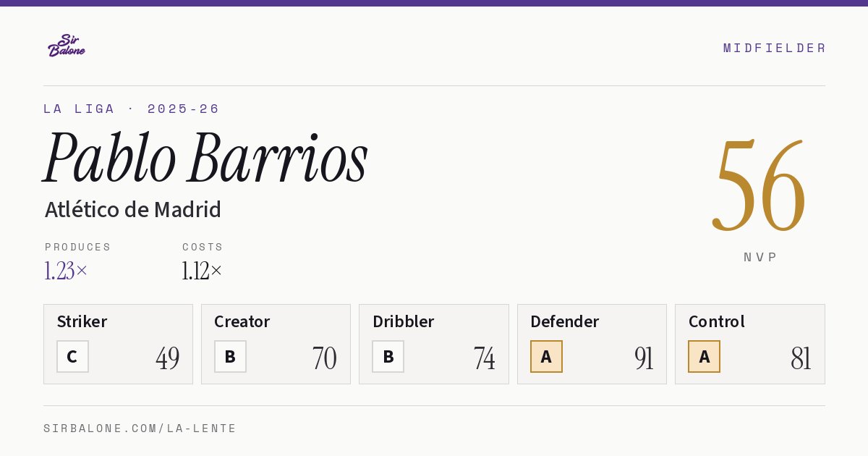Click the B grade badge for Creator
The width and height of the screenshot is (868, 456).
230,356
